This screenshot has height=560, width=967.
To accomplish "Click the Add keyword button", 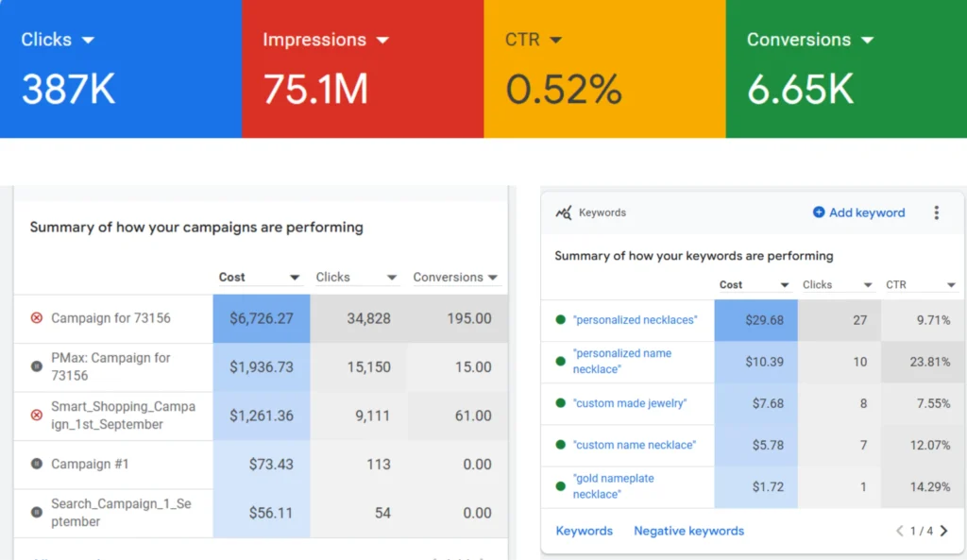I will [x=858, y=213].
